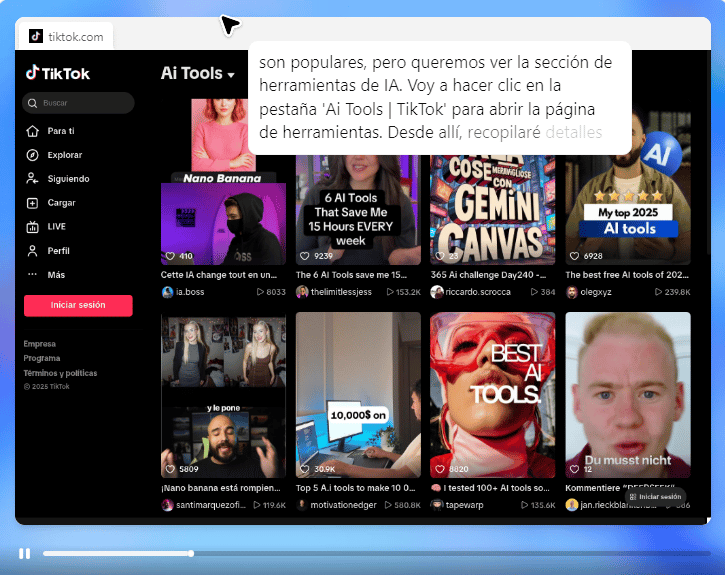Open the Programa footer link
The image size is (725, 575).
tap(42, 358)
